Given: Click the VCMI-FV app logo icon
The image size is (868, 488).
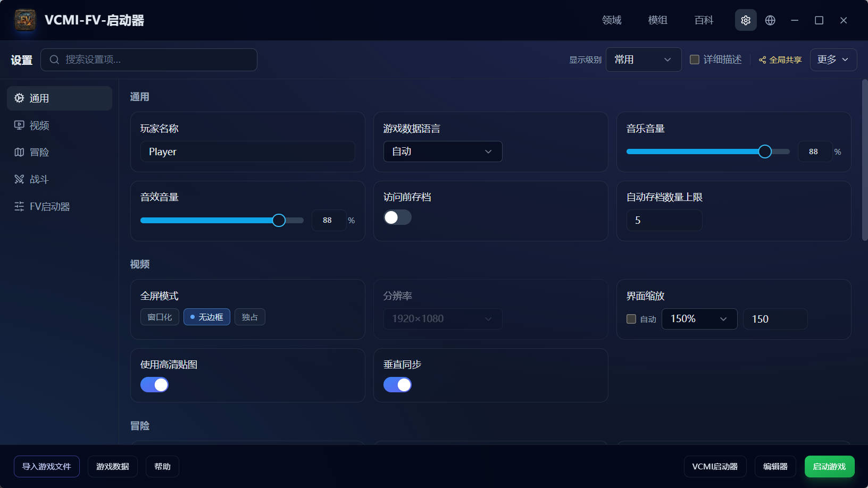Looking at the screenshot, I should [25, 20].
